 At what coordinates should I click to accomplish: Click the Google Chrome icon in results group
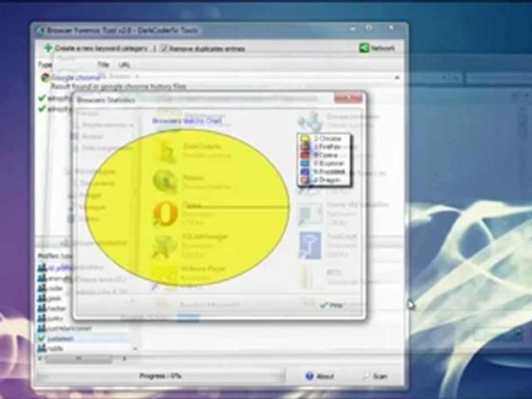pos(45,78)
